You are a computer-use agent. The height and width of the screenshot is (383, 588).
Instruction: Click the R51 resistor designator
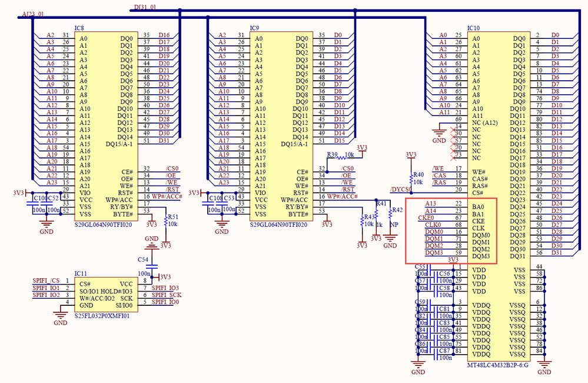tap(173, 217)
